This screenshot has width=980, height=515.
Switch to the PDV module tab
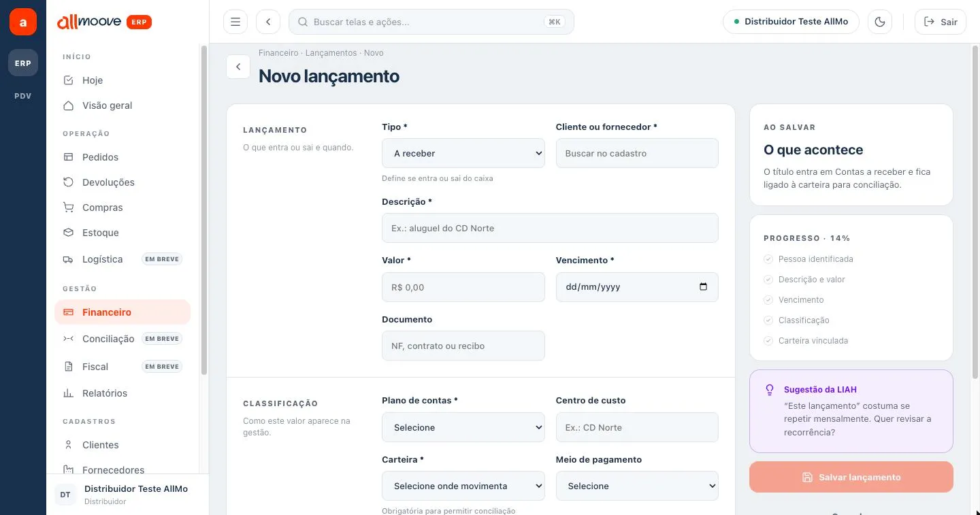(23, 96)
